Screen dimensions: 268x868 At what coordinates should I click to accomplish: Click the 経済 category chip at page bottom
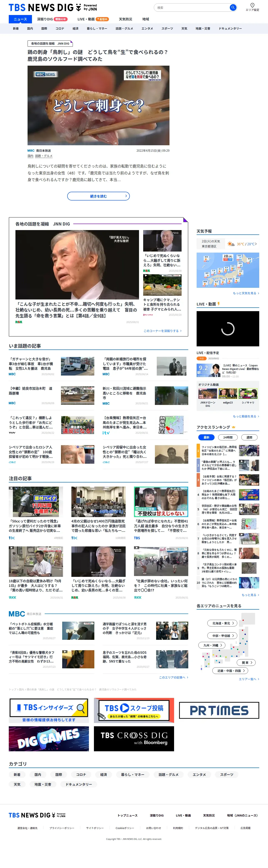104,775
